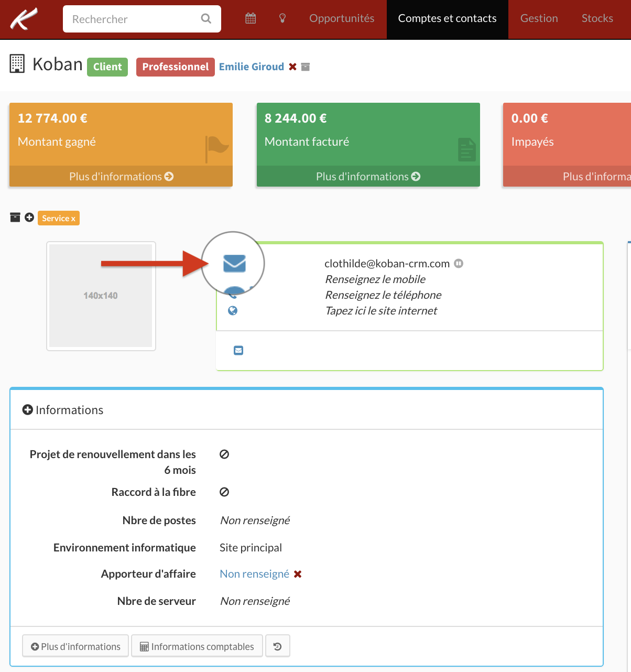Open the Gestion menu

539,18
